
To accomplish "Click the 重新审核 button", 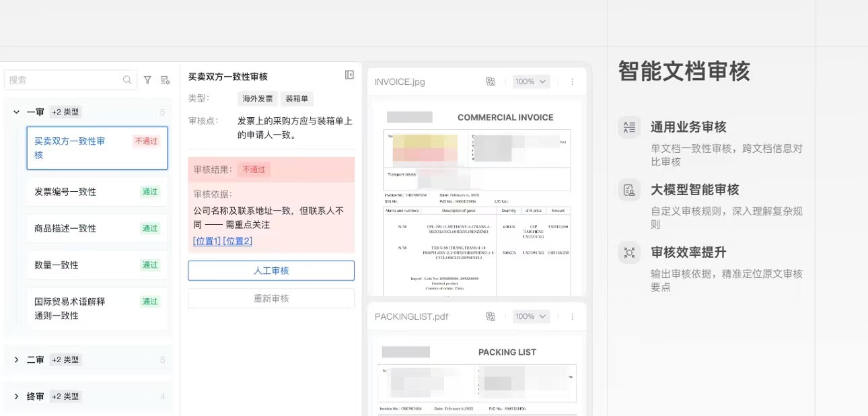I will pos(271,298).
